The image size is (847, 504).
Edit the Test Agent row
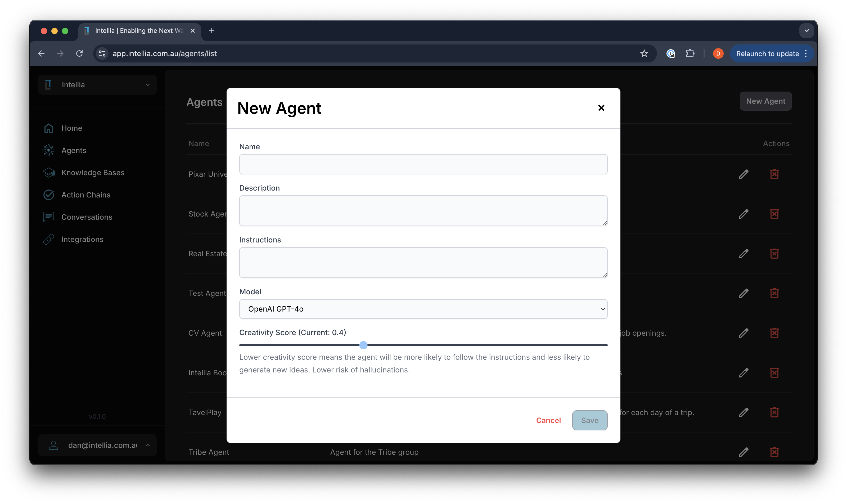(744, 294)
